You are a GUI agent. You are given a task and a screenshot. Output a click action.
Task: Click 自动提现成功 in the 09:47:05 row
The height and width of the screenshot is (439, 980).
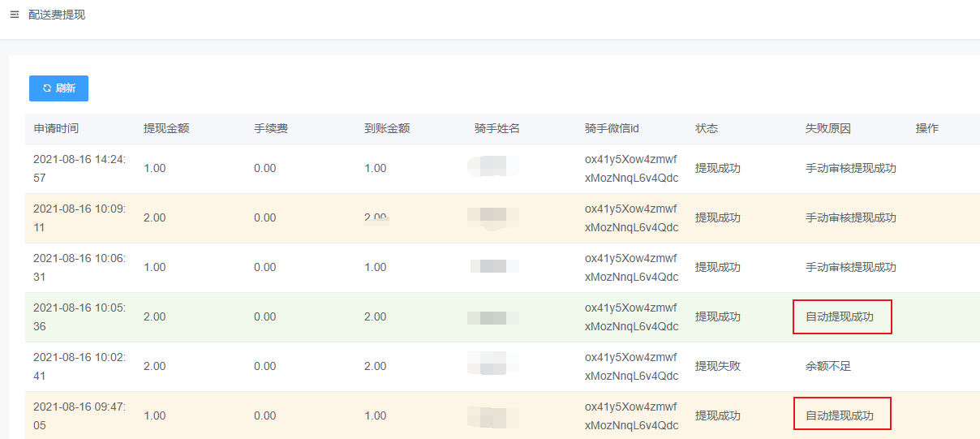click(840, 415)
